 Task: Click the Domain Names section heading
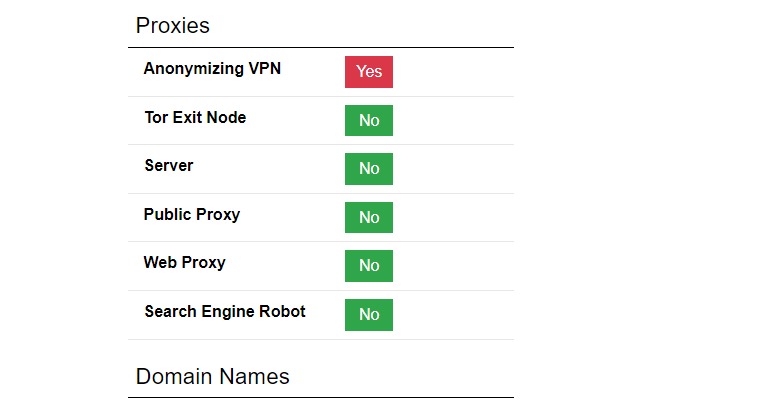tap(212, 376)
